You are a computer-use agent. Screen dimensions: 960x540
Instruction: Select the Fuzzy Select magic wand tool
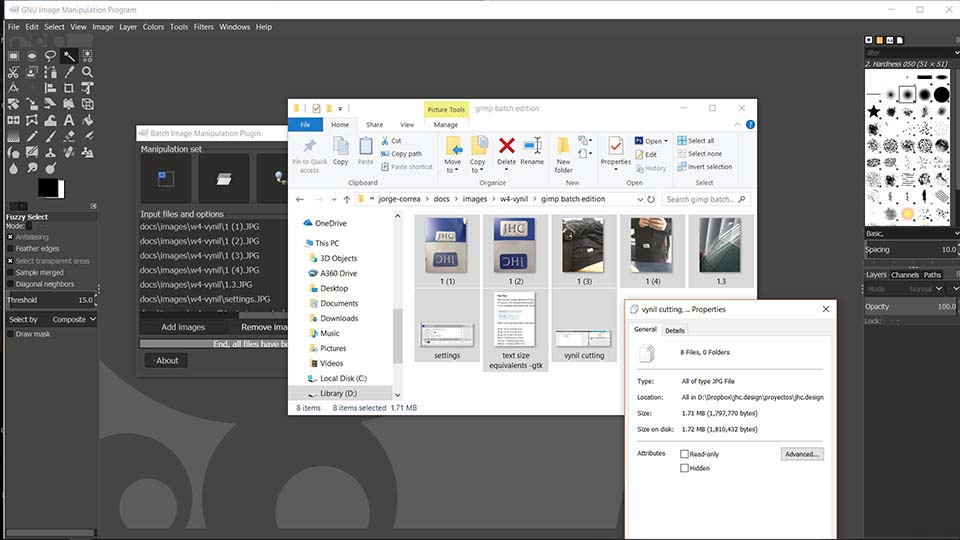[x=69, y=56]
